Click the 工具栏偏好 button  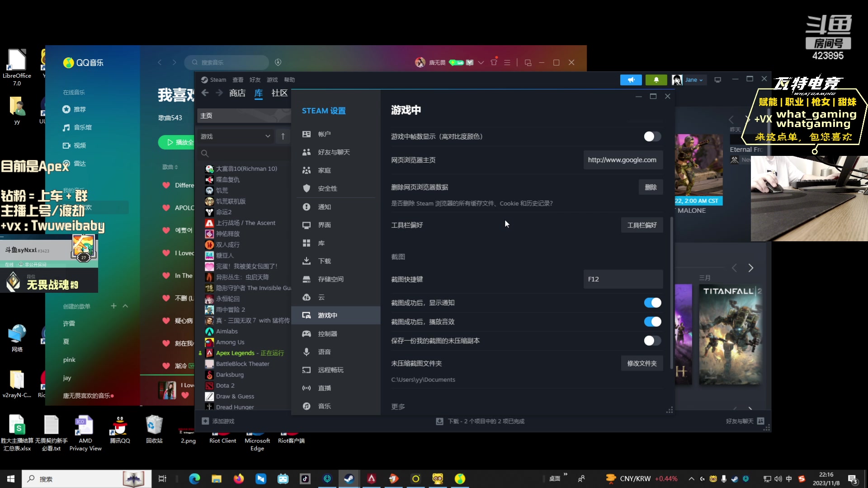[642, 225]
